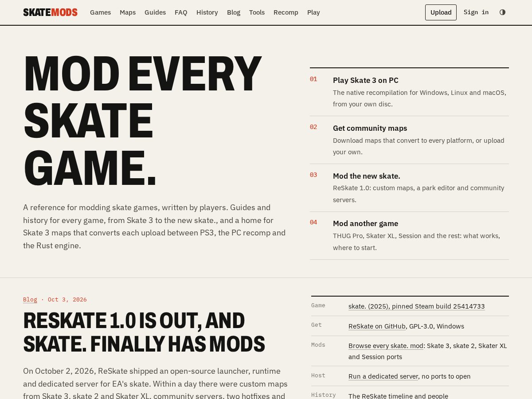
Task: Click the "GPL-3.0, Windows" text
Action: (437, 326)
